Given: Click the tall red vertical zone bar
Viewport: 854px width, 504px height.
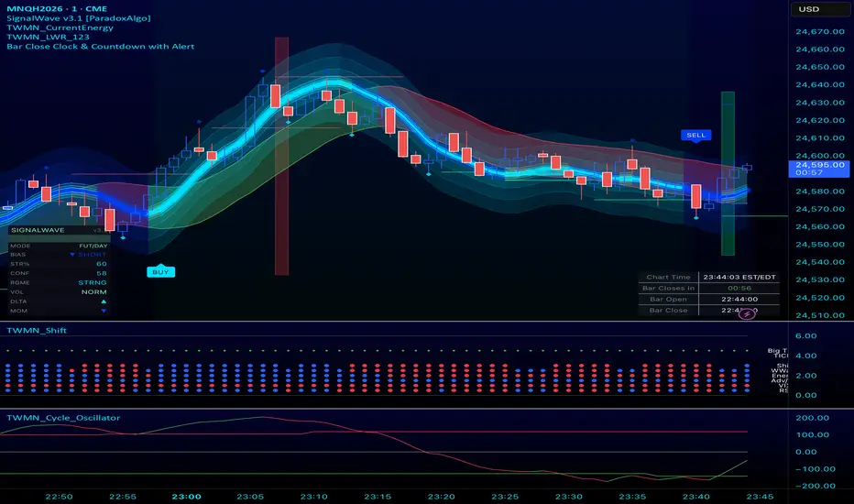Looking at the screenshot, I should [x=281, y=157].
